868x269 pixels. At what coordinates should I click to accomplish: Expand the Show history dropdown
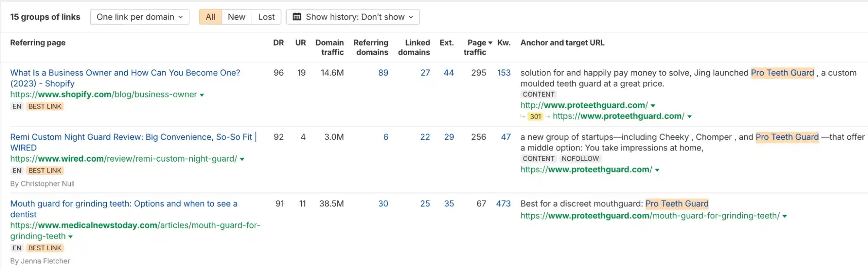coord(353,17)
